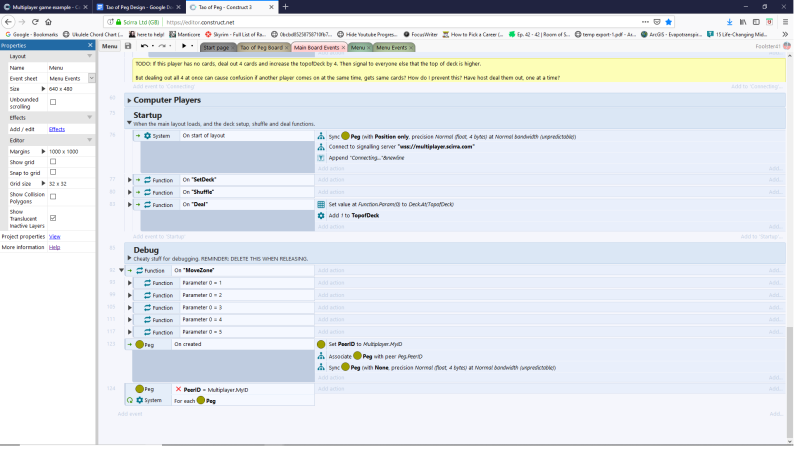Open the Manticore bookmark
The image size is (800, 452).
185,34
